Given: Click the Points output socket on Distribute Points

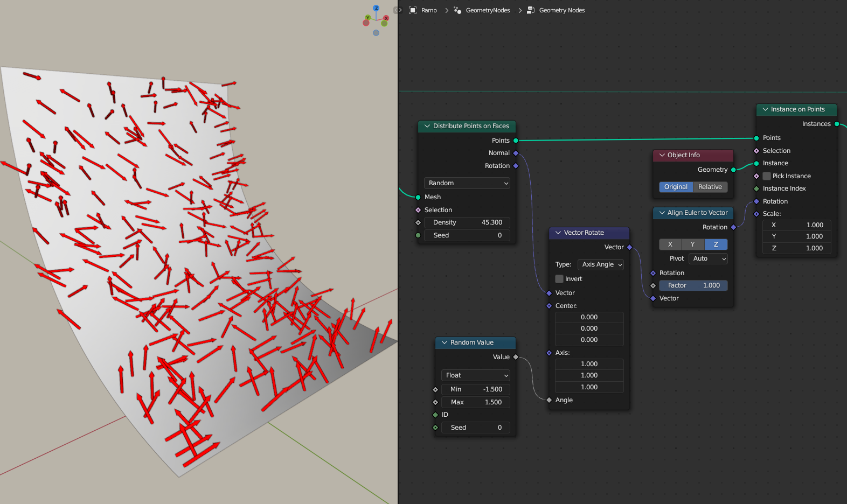Looking at the screenshot, I should click(x=516, y=141).
